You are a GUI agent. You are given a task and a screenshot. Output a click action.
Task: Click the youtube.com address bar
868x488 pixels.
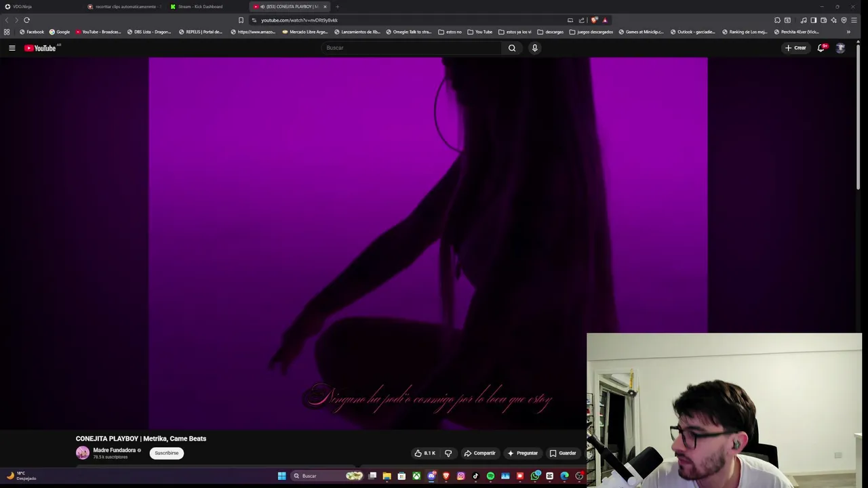tap(407, 20)
